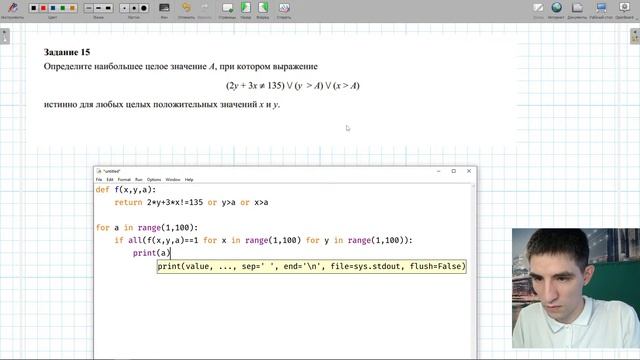Add a new whiteboard page
This screenshot has width=640, height=360.
(227, 8)
